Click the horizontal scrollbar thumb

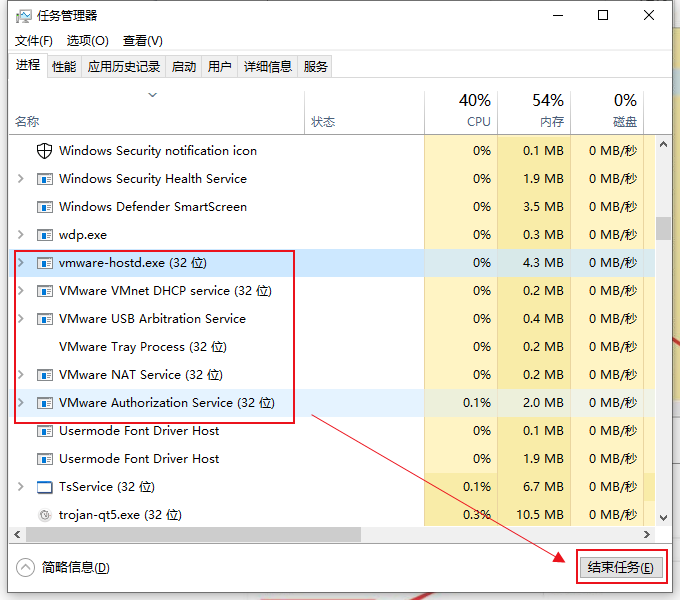pos(193,535)
